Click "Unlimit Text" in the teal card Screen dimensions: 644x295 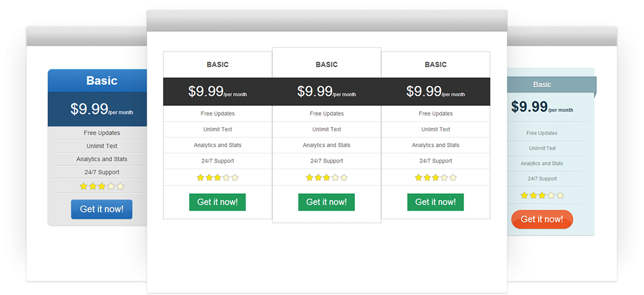click(x=542, y=148)
